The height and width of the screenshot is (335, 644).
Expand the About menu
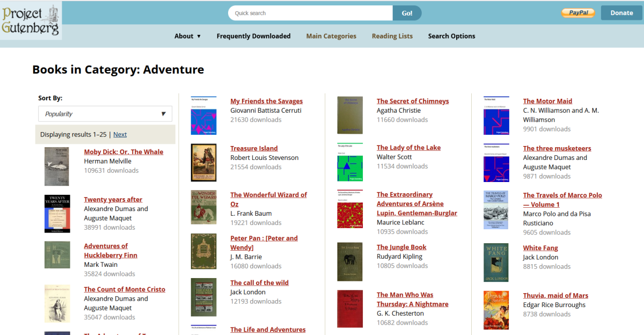(x=187, y=36)
